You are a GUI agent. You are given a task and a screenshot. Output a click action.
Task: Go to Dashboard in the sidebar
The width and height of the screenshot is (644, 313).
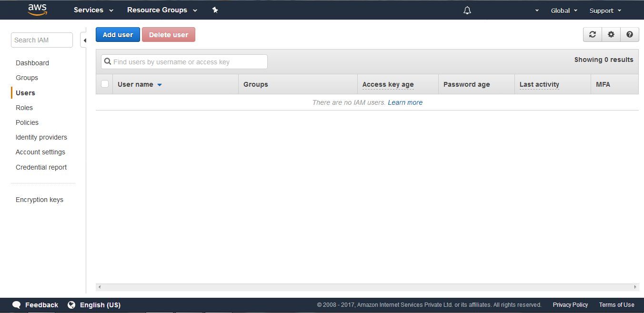click(32, 63)
